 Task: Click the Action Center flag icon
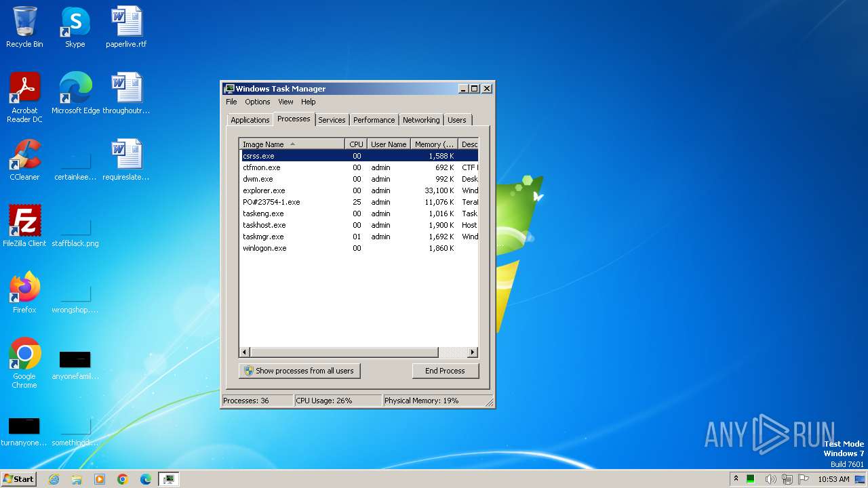pyautogui.click(x=804, y=479)
